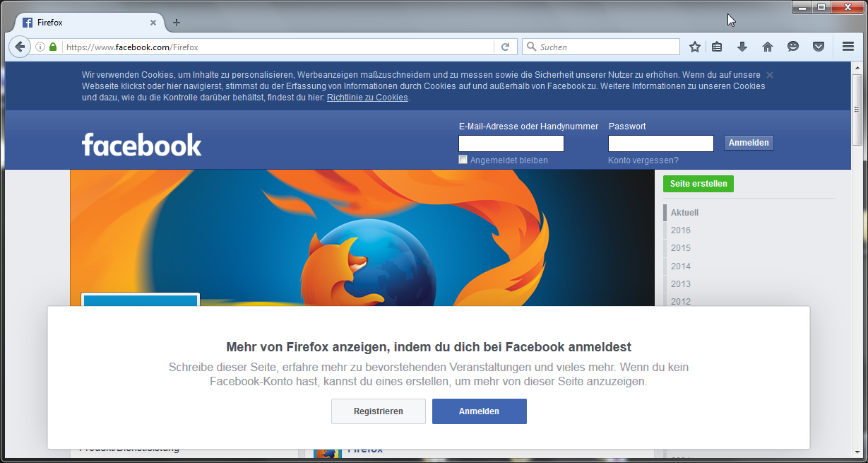Viewport: 868px width, 463px height.
Task: Jump to 2016 in the timeline
Action: pos(681,230)
